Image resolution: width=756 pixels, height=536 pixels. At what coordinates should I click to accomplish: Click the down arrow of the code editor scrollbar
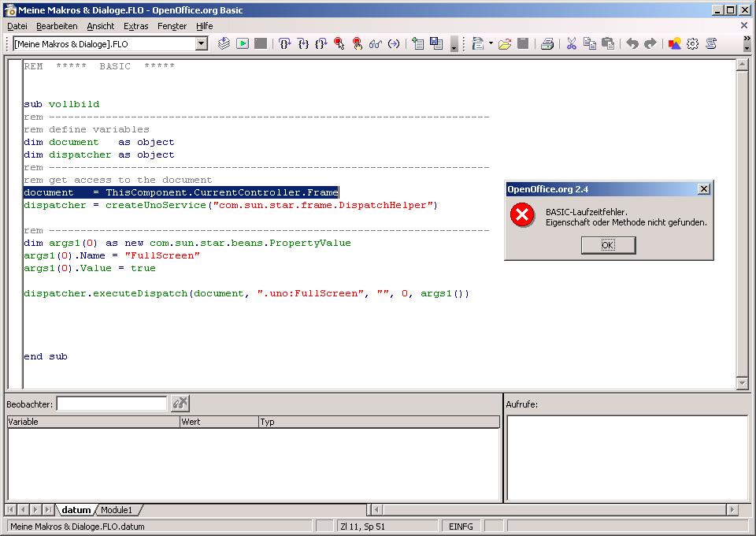(x=742, y=383)
